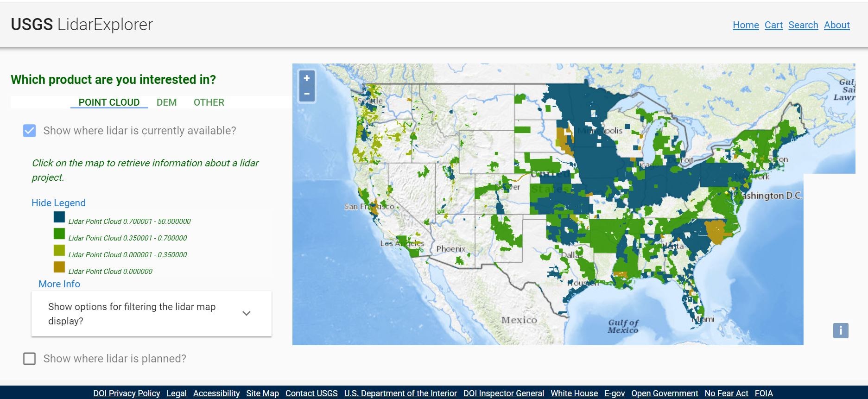Open the map info button
Viewport: 868px width, 399px height.
[841, 330]
